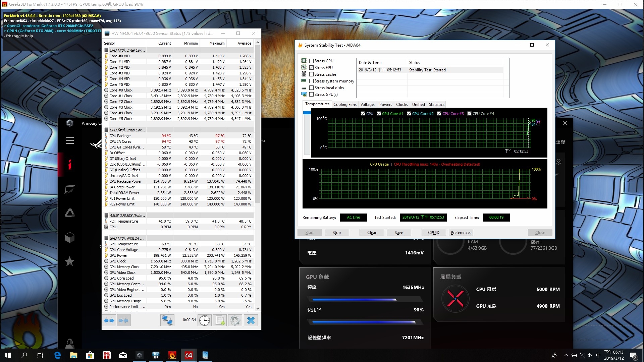This screenshot has width=644, height=362.
Task: Click Armoury Crate ROG logo at top
Action: (70, 123)
